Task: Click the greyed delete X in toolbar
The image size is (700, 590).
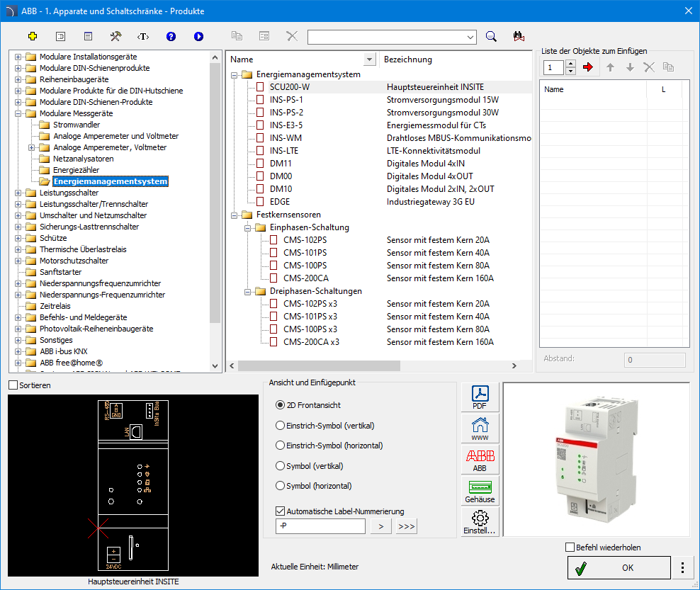Action: pos(292,36)
